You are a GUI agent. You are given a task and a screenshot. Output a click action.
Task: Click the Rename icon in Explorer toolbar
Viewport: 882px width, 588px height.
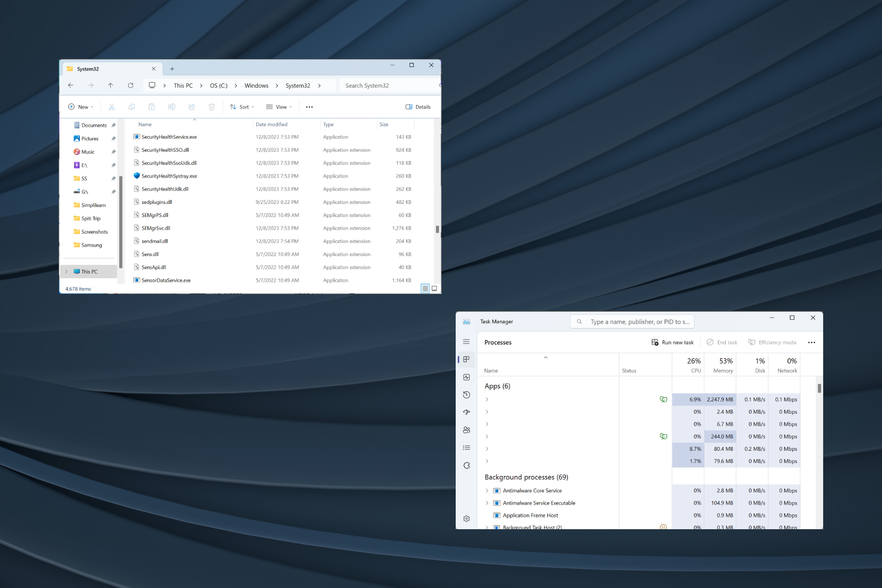point(172,107)
